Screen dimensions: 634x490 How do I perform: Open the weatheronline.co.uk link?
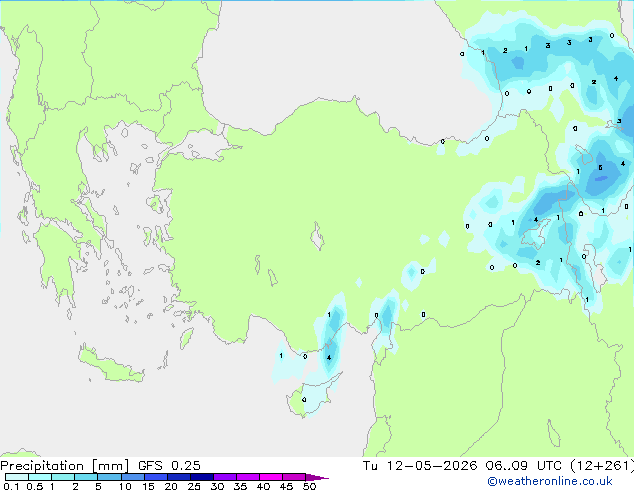[550, 481]
